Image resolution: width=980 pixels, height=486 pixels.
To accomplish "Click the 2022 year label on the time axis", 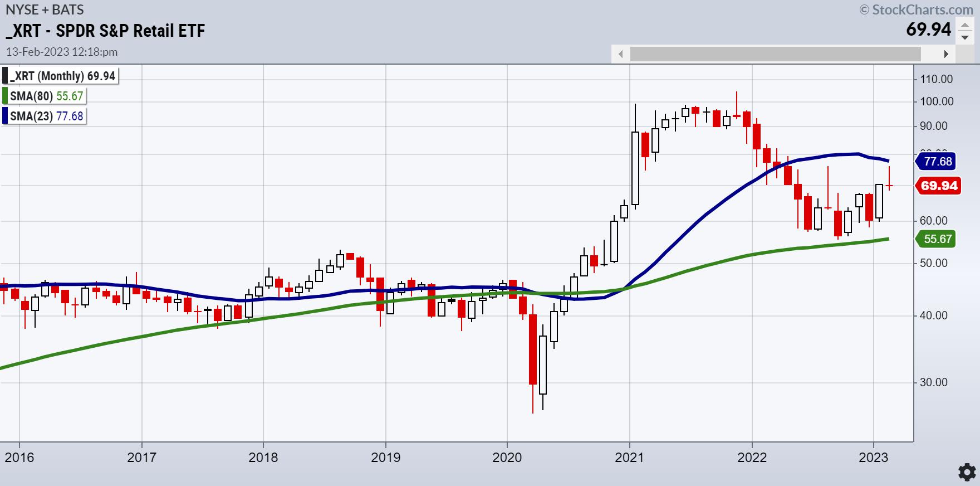I will click(752, 458).
